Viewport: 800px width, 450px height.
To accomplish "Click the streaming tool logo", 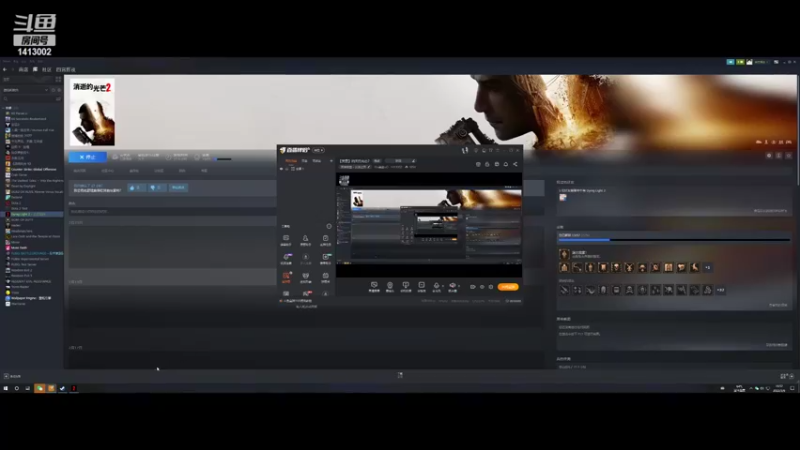I will click(x=296, y=150).
